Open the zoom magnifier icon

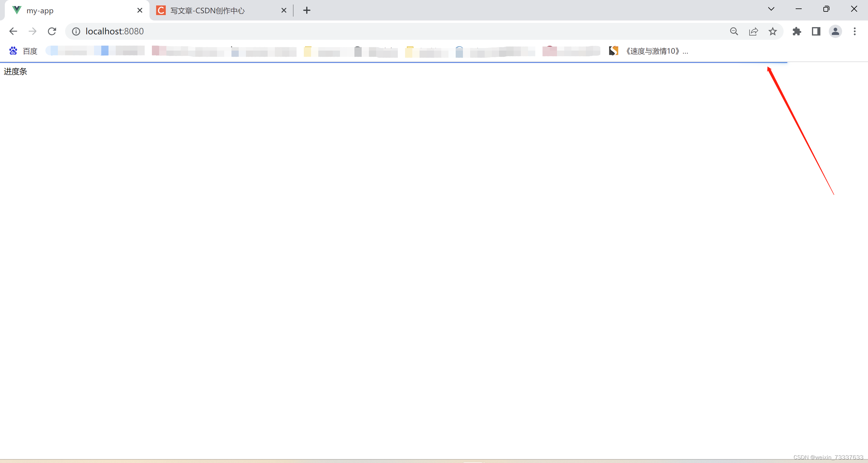[734, 31]
